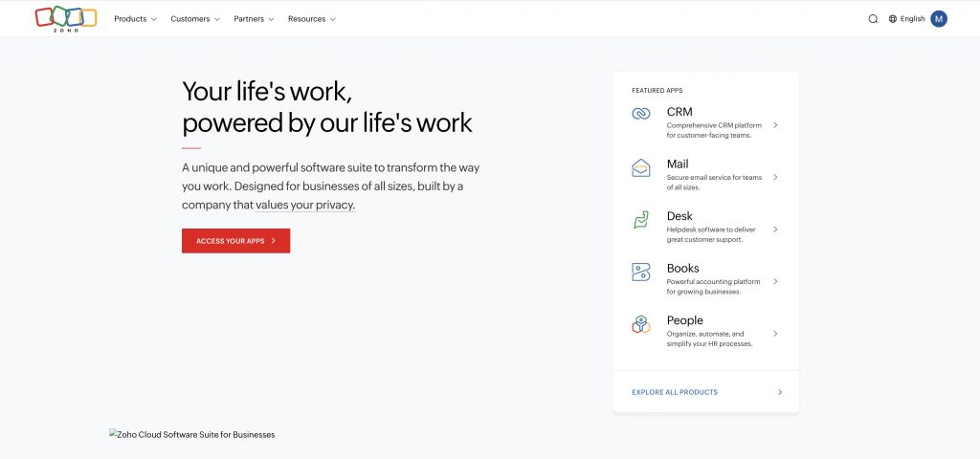The height and width of the screenshot is (459, 980).
Task: Open the Desk title link
Action: (679, 216)
